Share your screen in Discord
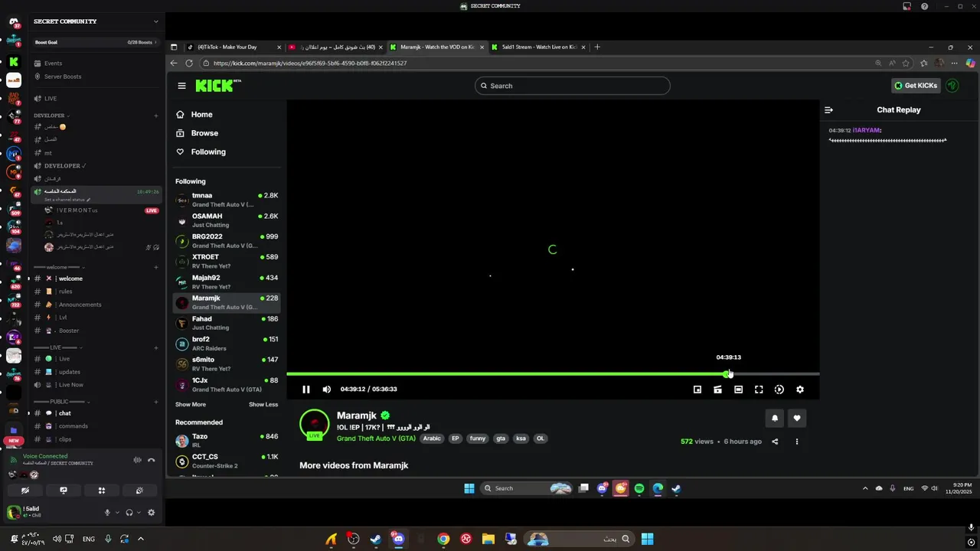The height and width of the screenshot is (551, 980). pyautogui.click(x=64, y=491)
